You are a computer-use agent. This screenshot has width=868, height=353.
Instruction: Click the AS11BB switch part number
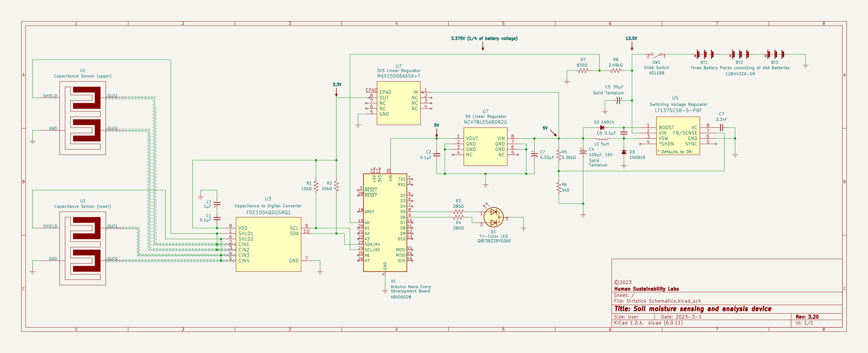[x=656, y=73]
